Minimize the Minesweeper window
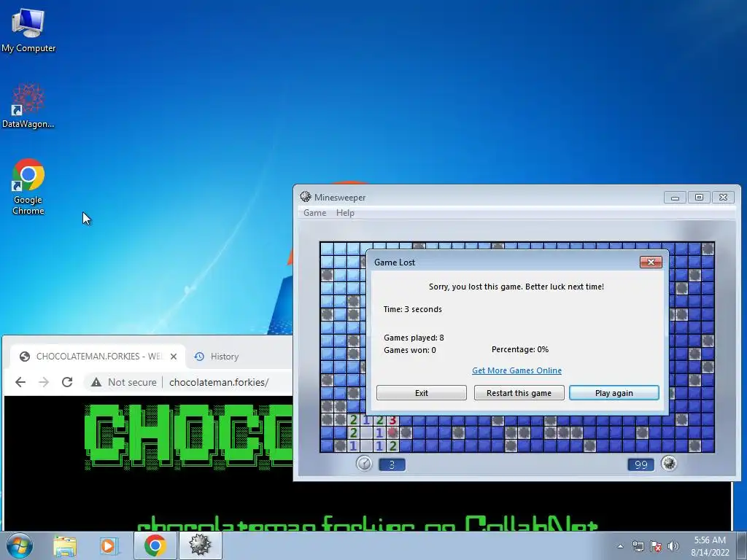 point(675,197)
